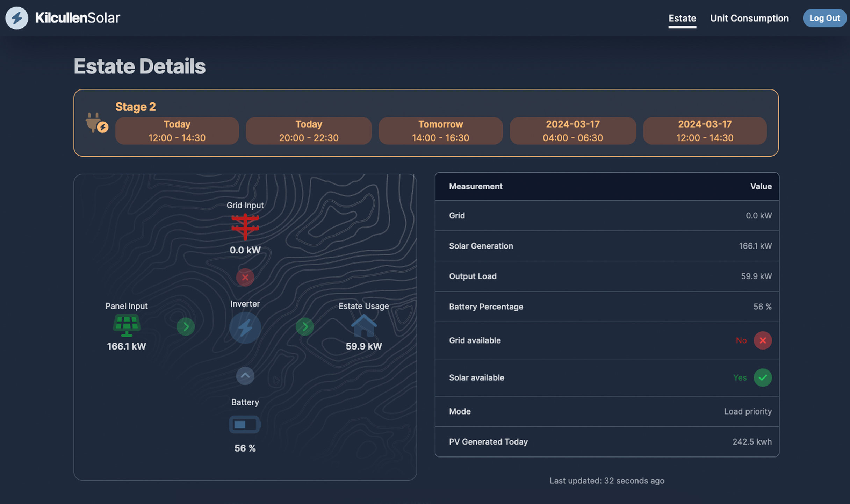The height and width of the screenshot is (504, 850).
Task: Select the green Panel Input solar panel icon
Action: pyautogui.click(x=127, y=325)
